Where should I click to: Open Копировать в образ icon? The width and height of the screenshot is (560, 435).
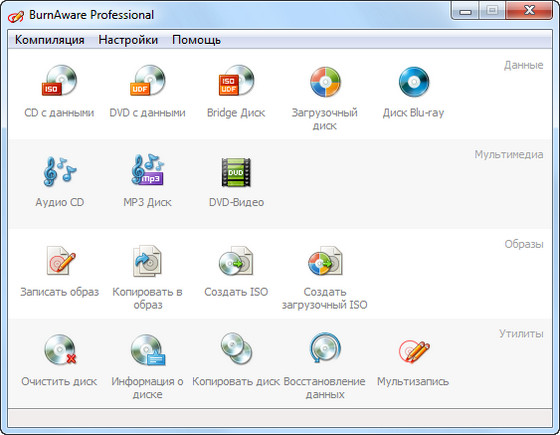pos(148,261)
